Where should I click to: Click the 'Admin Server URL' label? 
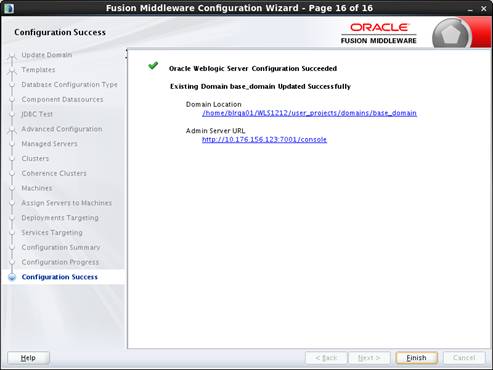click(x=215, y=131)
